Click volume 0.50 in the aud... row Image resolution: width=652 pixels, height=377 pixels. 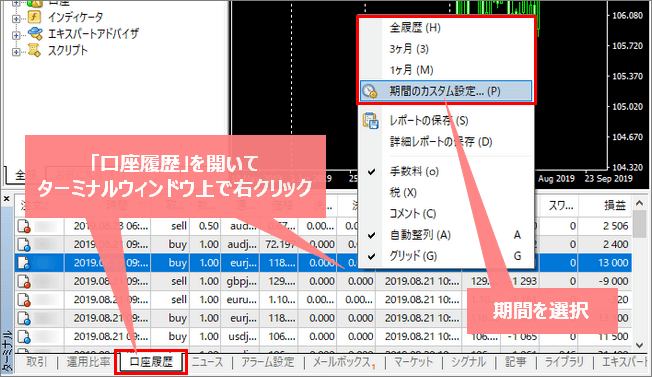(209, 227)
